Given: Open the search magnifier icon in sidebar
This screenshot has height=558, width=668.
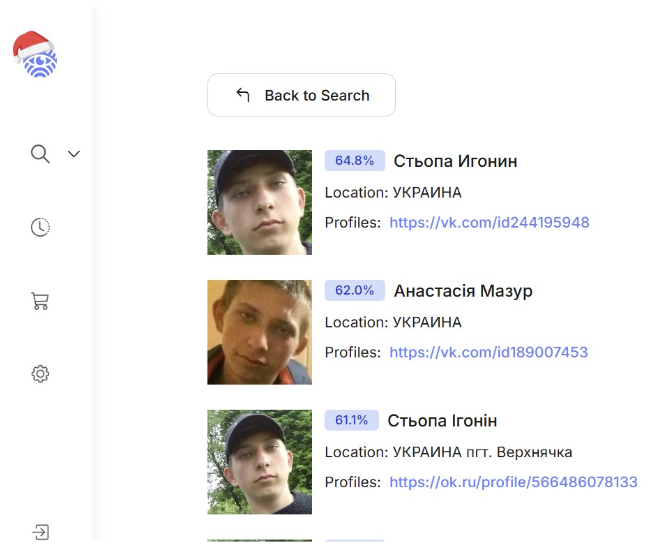Looking at the screenshot, I should 40,154.
